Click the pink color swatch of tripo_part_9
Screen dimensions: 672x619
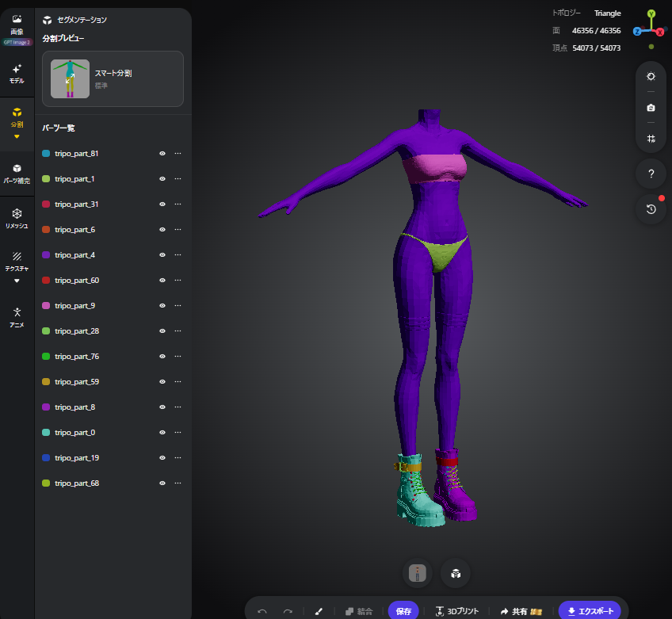click(46, 306)
